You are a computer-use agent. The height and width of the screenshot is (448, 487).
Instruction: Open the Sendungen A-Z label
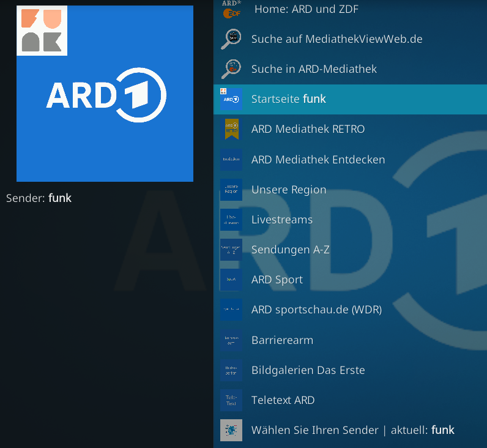click(x=291, y=250)
